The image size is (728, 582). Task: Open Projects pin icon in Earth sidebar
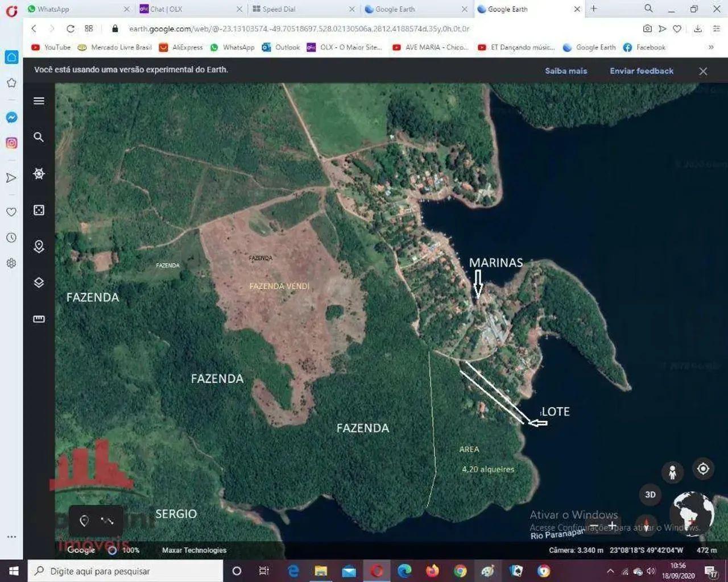(39, 246)
